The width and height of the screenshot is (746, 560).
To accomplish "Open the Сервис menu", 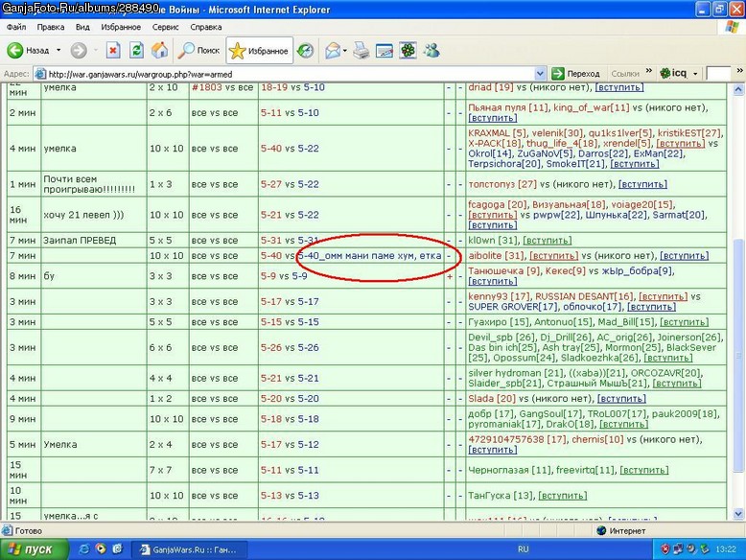I will point(165,27).
